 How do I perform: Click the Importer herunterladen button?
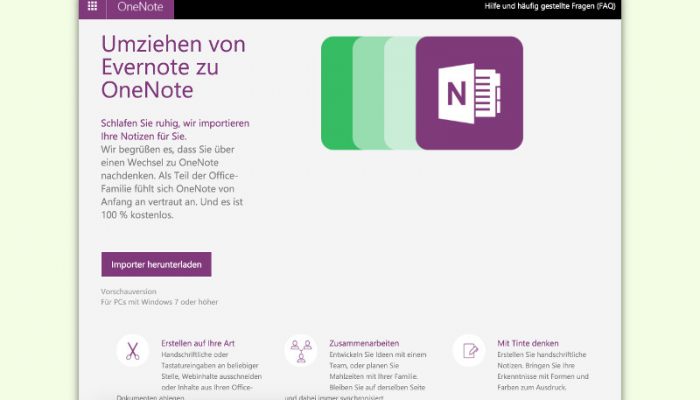point(156,264)
